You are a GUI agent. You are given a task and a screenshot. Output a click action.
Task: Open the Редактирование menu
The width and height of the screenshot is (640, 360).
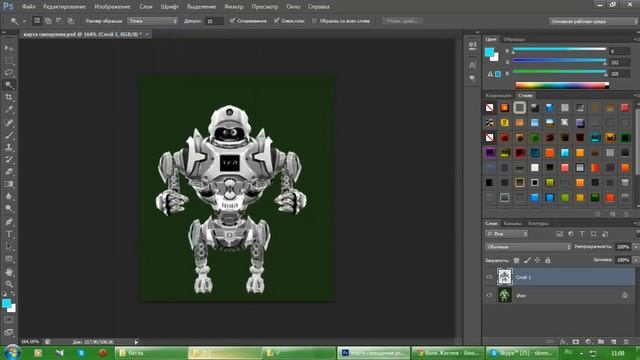(x=64, y=7)
